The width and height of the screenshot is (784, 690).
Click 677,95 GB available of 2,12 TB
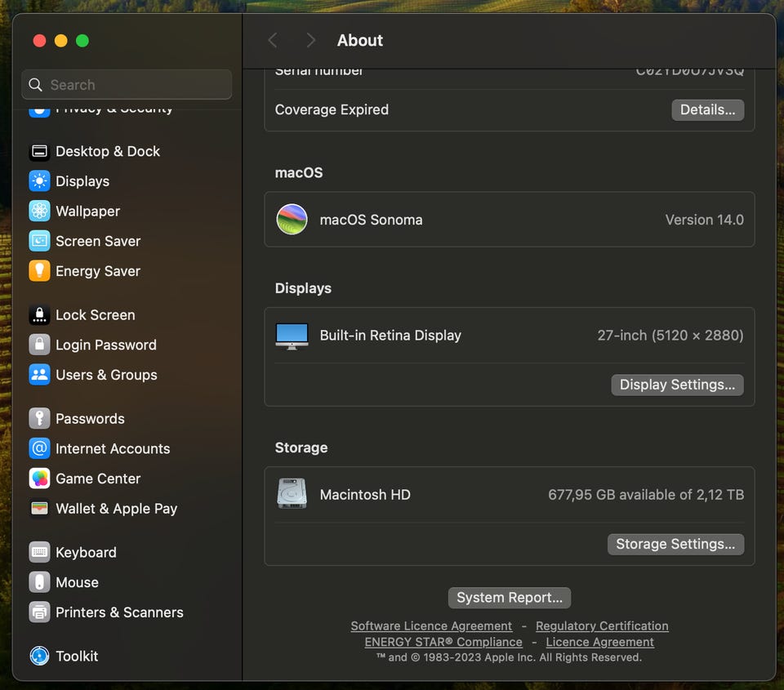coord(646,495)
